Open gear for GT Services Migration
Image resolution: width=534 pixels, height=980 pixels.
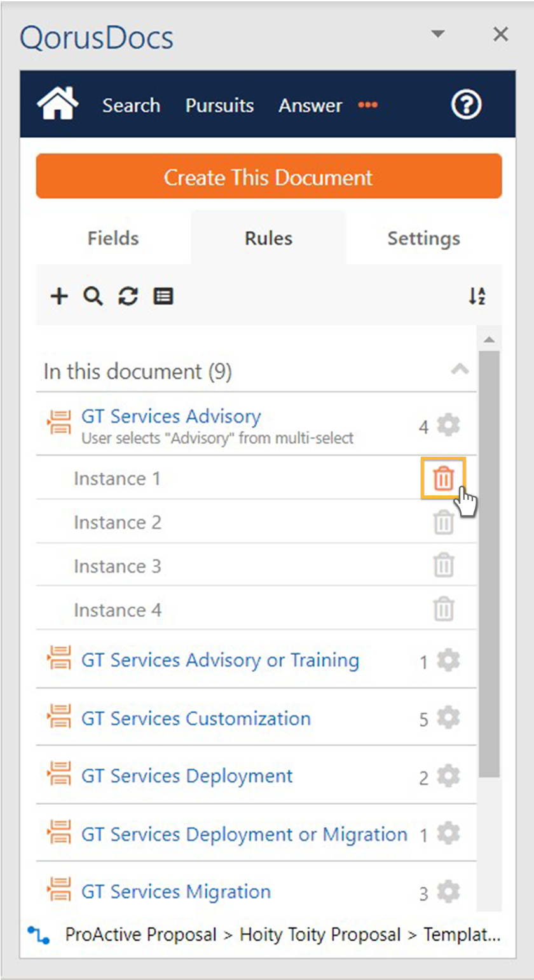(x=449, y=892)
